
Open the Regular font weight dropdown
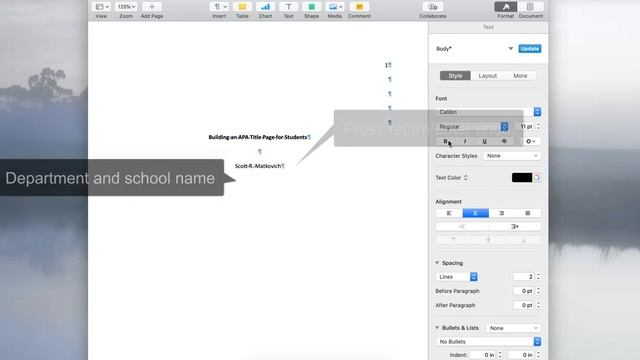pyautogui.click(x=472, y=127)
